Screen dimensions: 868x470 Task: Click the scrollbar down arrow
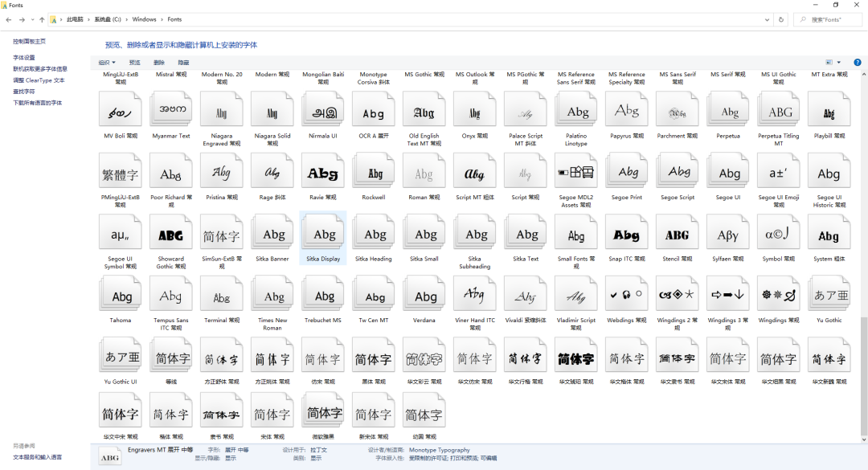(863, 439)
